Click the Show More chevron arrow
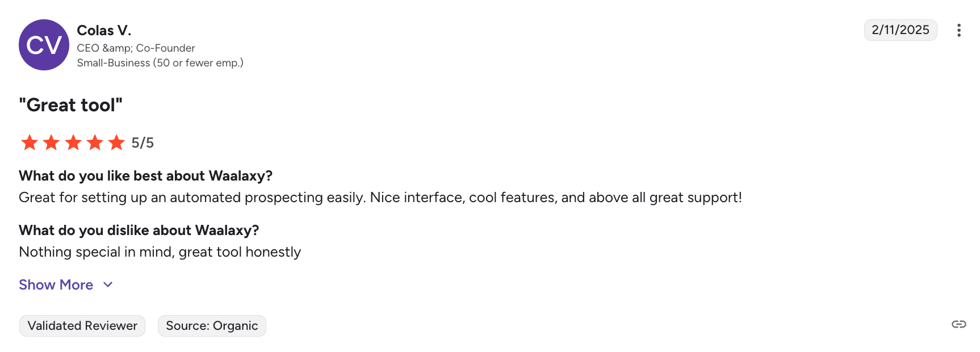The image size is (980, 352). [x=108, y=284]
